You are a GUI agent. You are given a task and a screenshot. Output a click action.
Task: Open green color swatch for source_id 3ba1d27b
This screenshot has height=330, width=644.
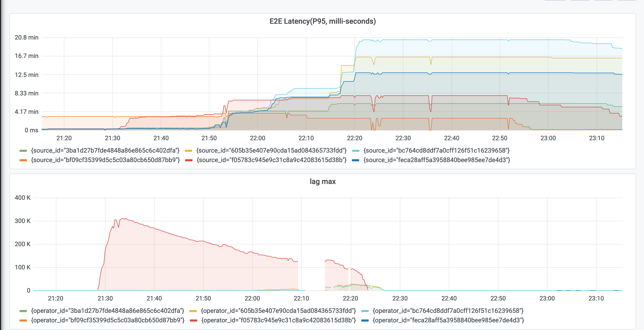[23, 151]
